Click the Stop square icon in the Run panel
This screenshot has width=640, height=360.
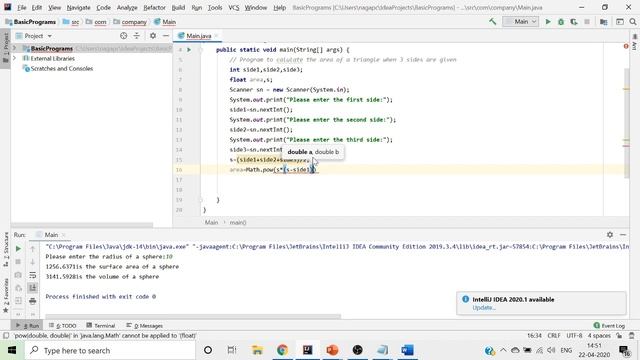[18, 262]
